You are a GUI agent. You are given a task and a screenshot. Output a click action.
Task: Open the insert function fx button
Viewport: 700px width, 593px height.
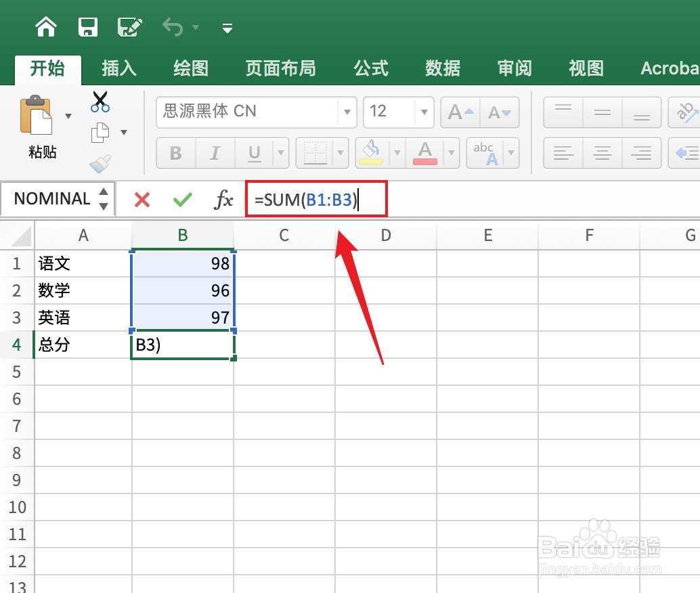(x=223, y=199)
